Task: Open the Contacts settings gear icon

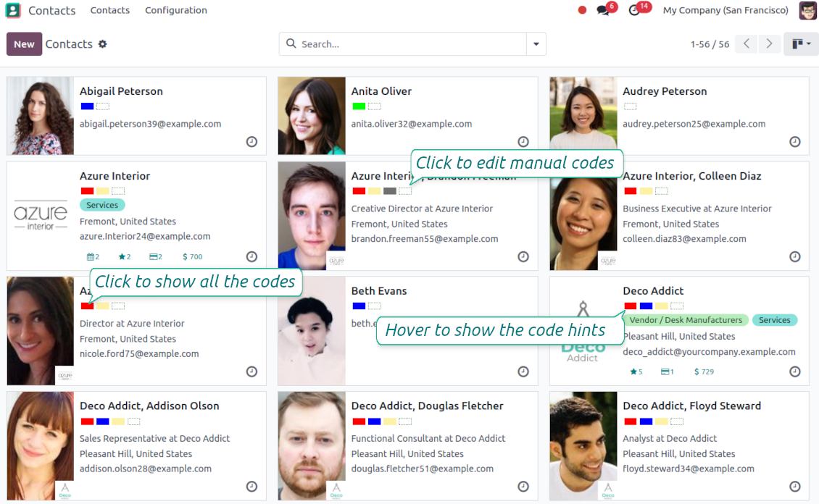Action: click(x=102, y=44)
